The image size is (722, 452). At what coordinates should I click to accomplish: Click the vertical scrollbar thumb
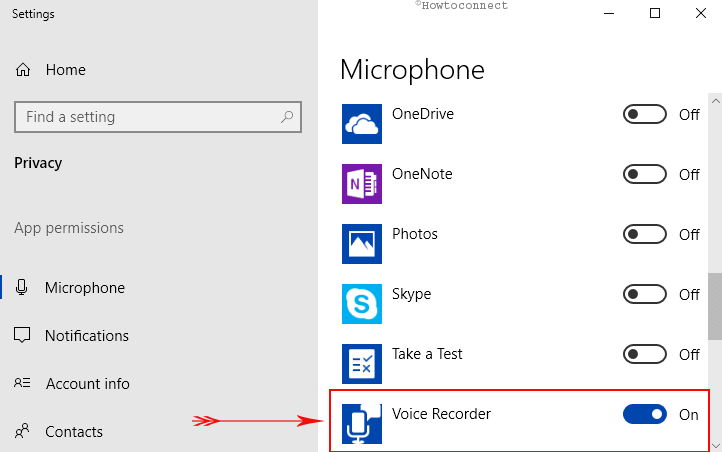click(715, 306)
